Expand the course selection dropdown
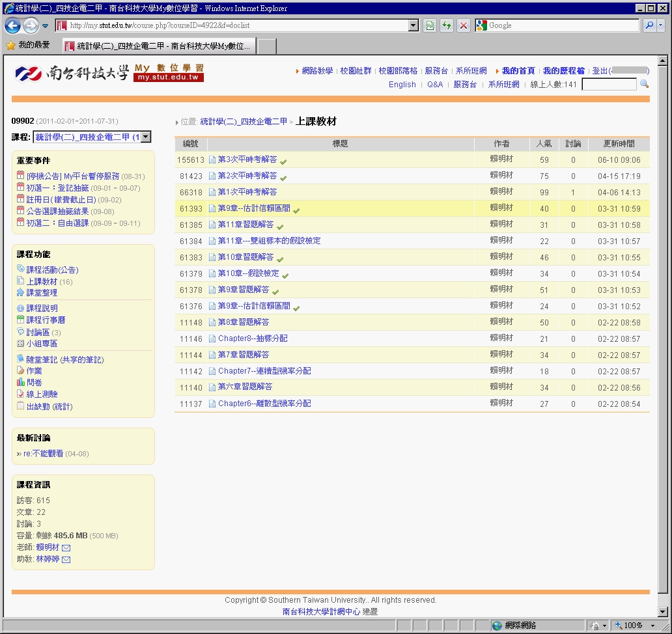672x634 pixels. tap(146, 137)
